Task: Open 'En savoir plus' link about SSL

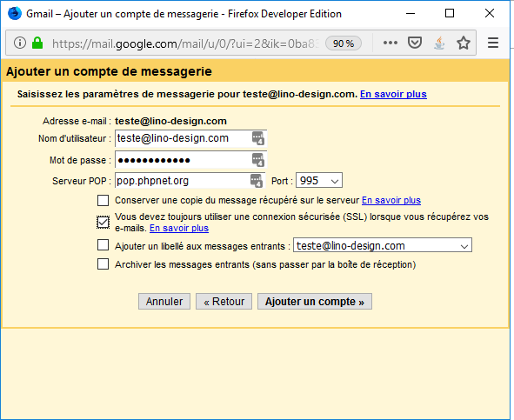Action: (x=179, y=228)
